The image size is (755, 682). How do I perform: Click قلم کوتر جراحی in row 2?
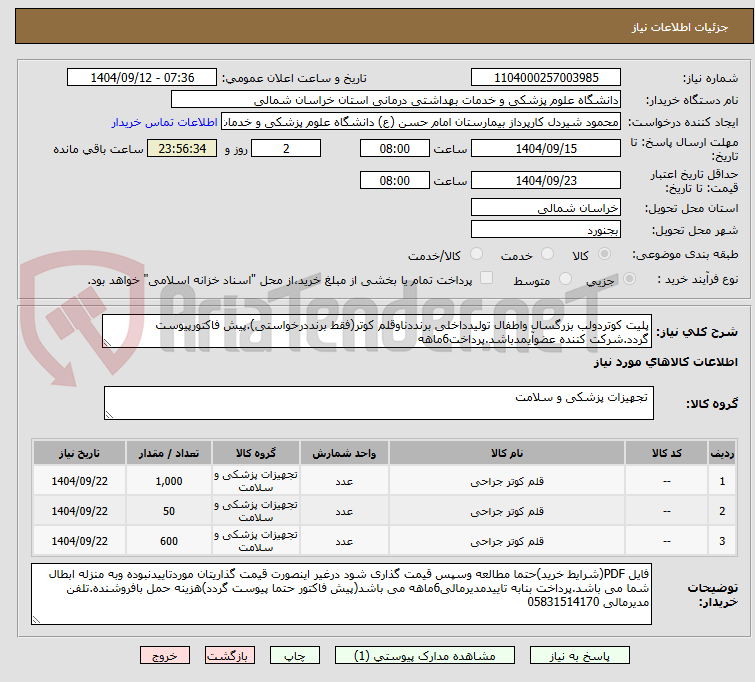(507, 511)
